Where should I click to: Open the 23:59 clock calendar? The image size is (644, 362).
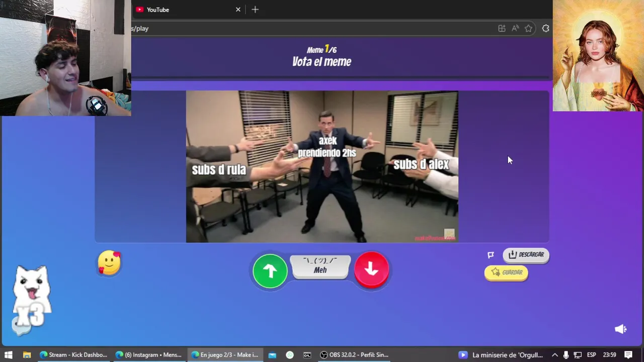click(609, 355)
